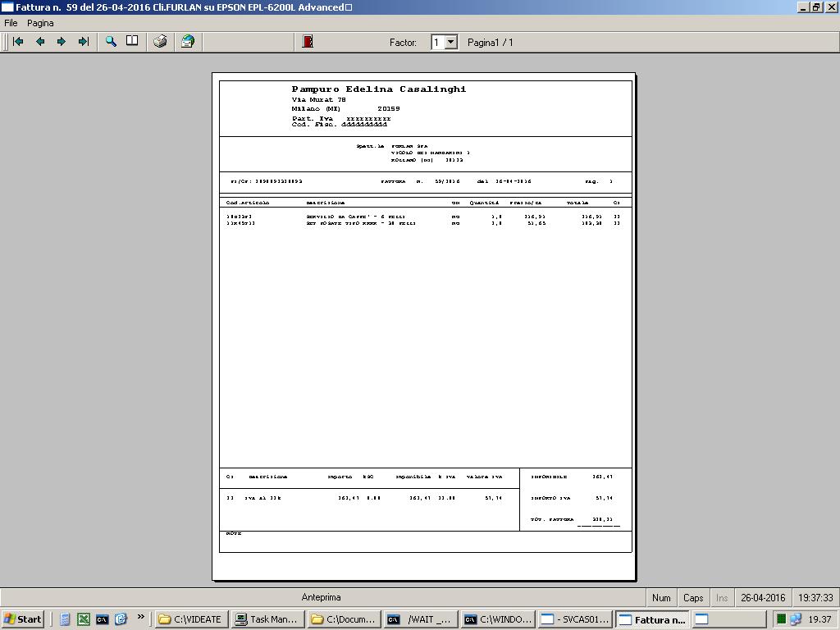Open the C:\VIDEATE folder taskbar button
Viewport: 840px width, 630px height.
click(x=190, y=619)
